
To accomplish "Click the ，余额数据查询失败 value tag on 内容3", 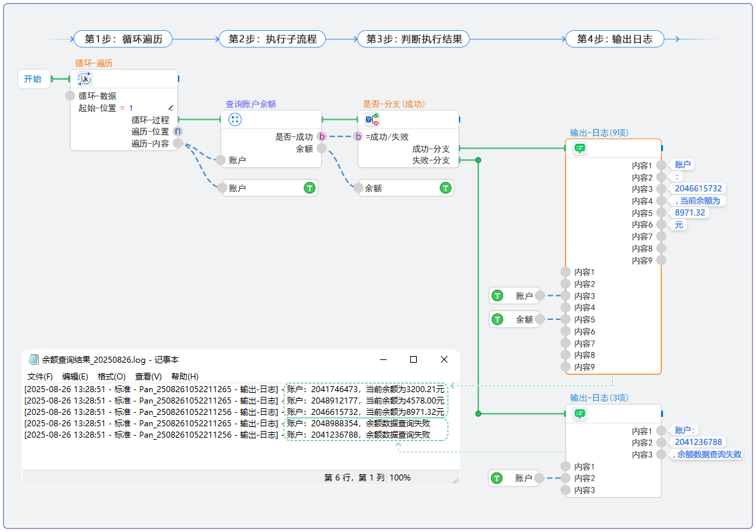I will pyautogui.click(x=708, y=454).
